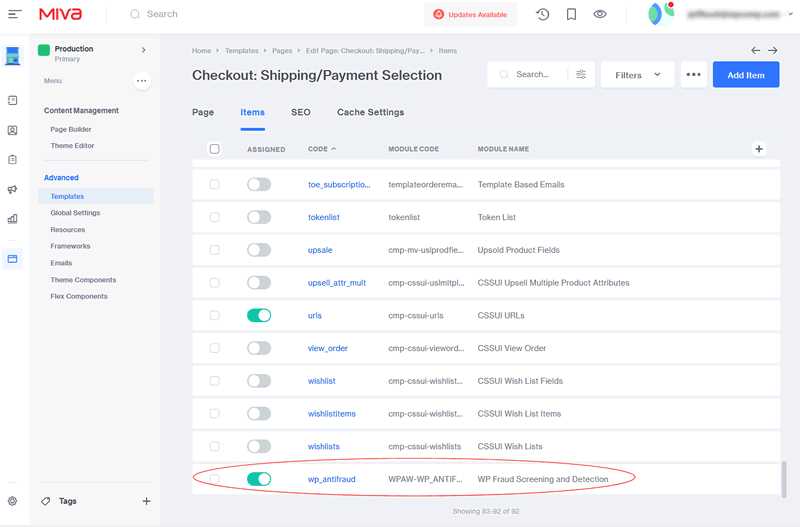Screen dimensions: 800x527
Task: Click the Menu three-dots button
Action: (142, 81)
